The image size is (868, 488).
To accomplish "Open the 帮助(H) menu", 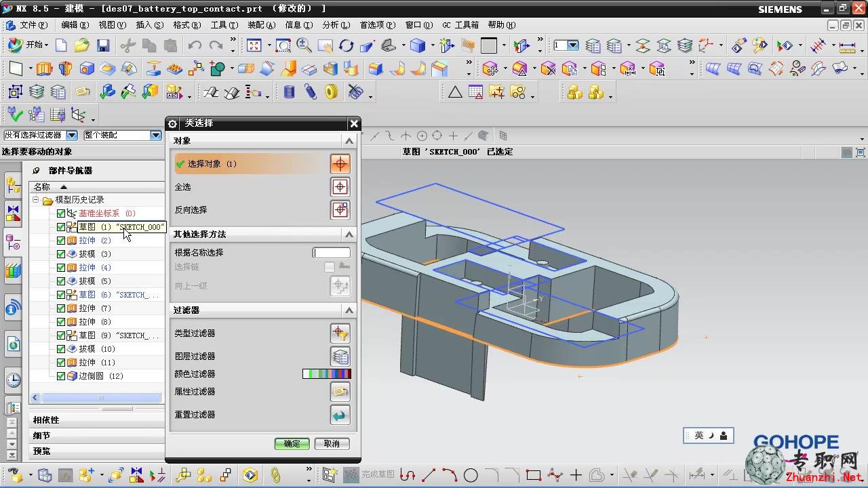I will (501, 25).
